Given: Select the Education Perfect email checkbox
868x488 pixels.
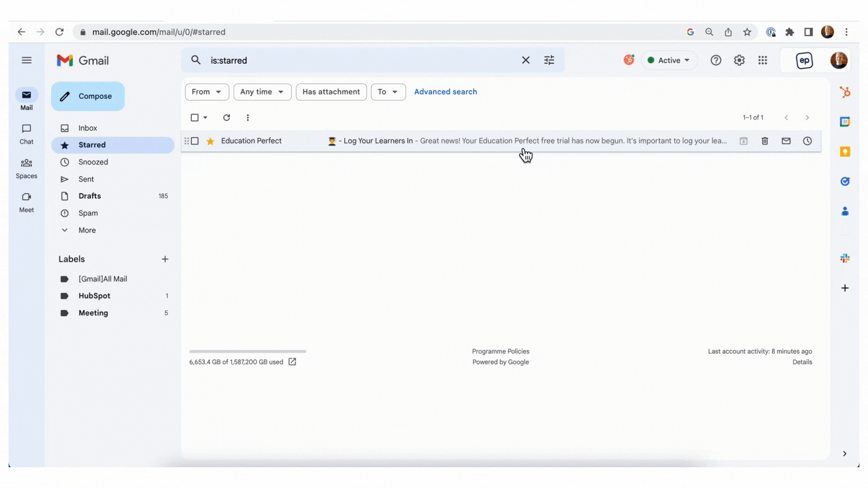Looking at the screenshot, I should tap(195, 141).
